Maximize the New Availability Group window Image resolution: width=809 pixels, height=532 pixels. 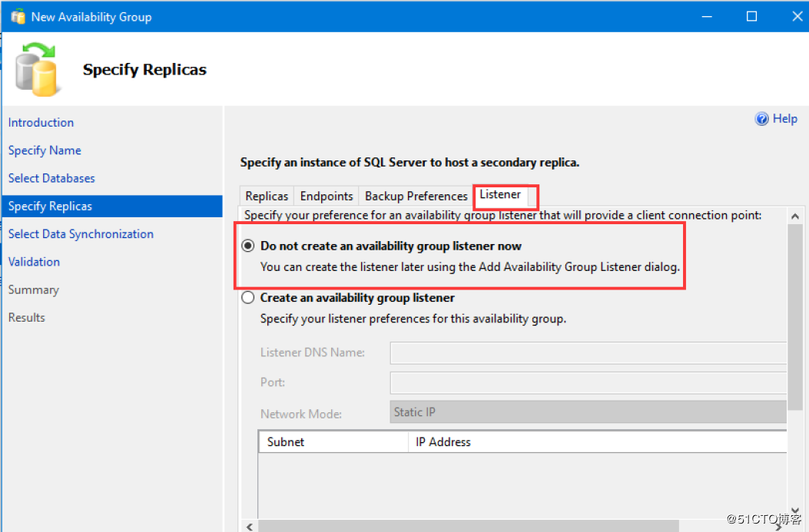[751, 16]
